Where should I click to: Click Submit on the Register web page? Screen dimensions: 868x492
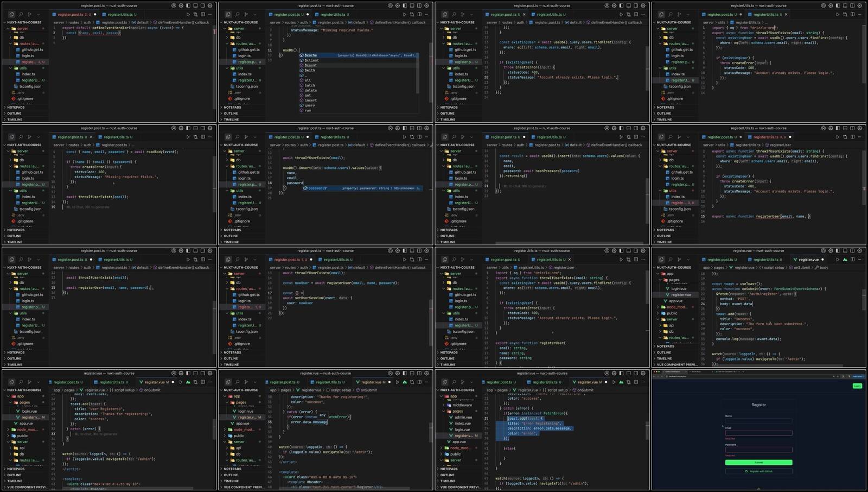pyautogui.click(x=758, y=463)
